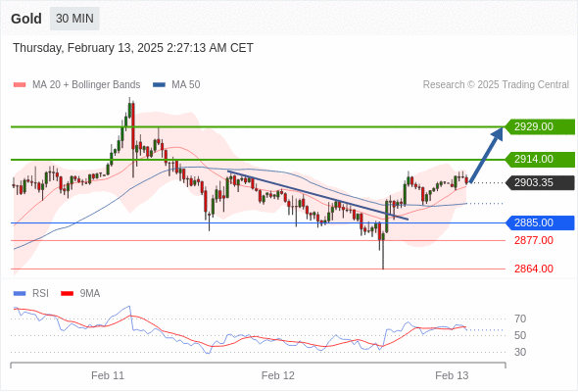Image resolution: width=578 pixels, height=392 pixels.
Task: Click the 30 MIN timeframe badge
Action: 74,19
